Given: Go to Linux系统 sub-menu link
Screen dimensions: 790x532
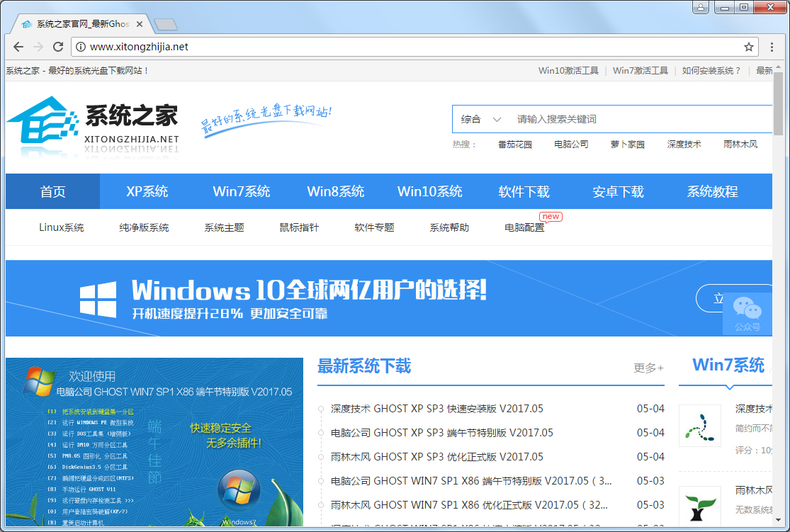Looking at the screenshot, I should (62, 227).
